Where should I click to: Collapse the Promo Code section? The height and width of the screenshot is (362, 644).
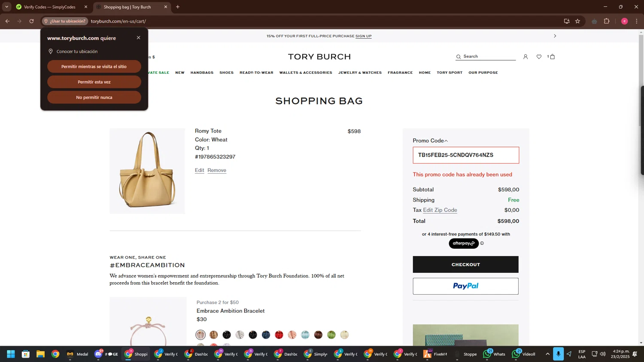430,141
